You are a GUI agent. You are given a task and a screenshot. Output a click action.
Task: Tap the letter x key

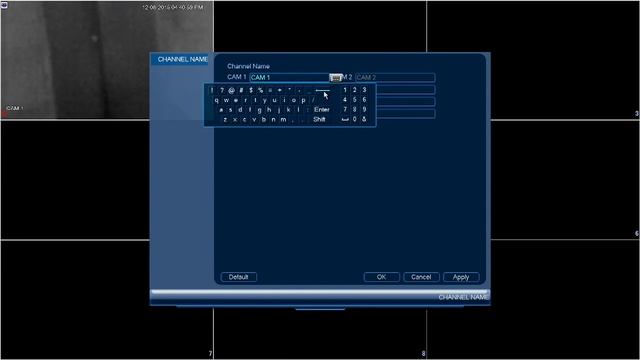point(235,120)
